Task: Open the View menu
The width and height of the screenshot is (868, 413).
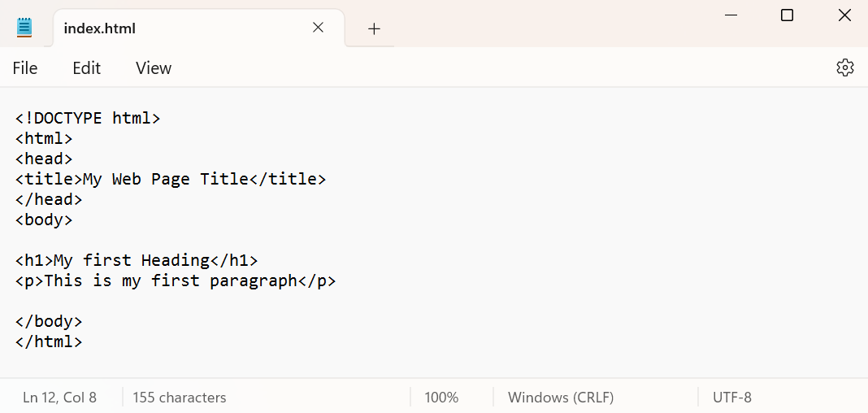Action: [154, 68]
